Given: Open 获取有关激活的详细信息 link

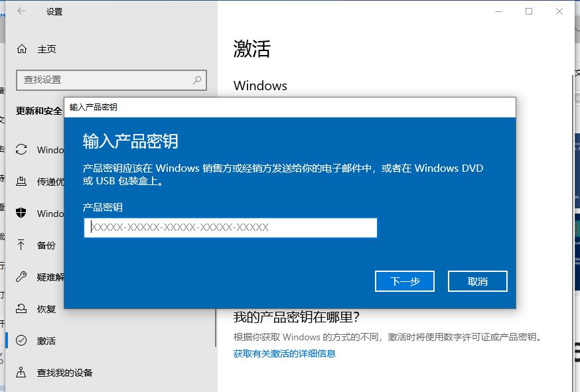Looking at the screenshot, I should pos(285,354).
